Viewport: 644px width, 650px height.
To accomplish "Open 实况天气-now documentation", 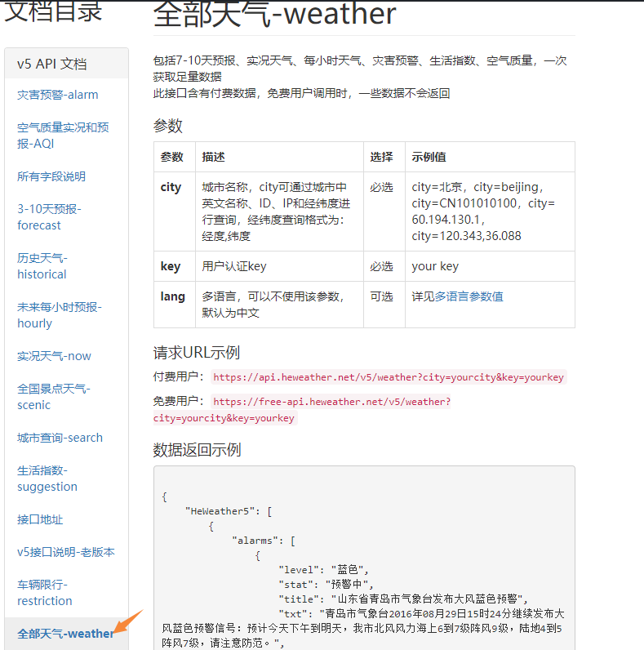I will 54,356.
